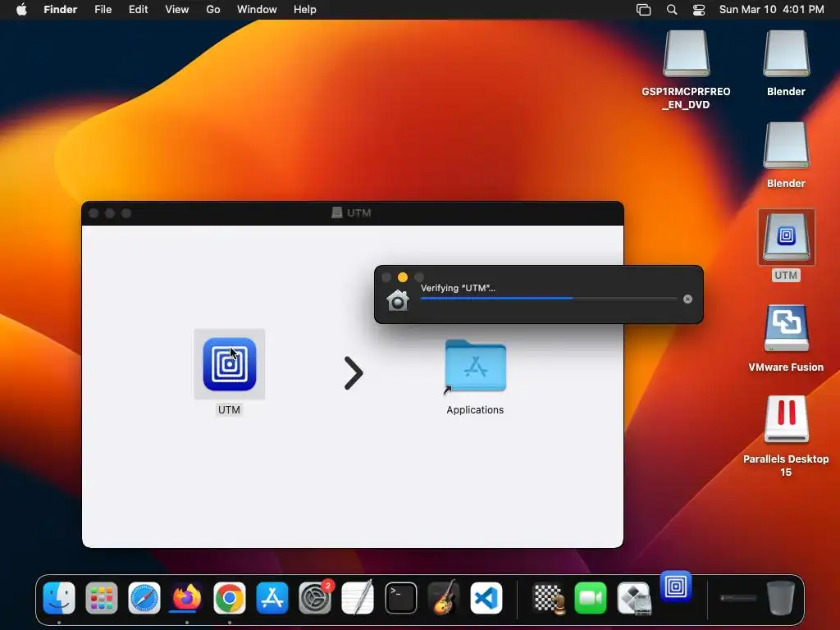Select the UTM app icon in the installer window
Screen dimensions: 840x630
coord(230,364)
